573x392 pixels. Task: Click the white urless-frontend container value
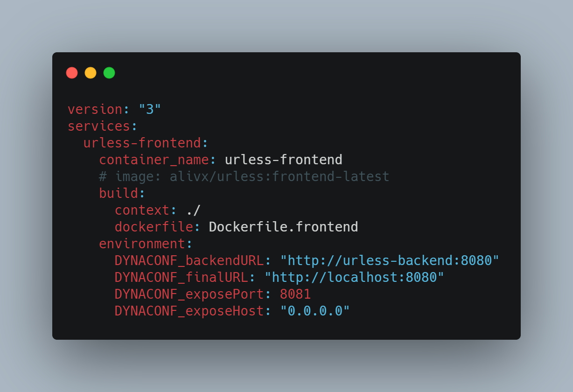(x=284, y=160)
